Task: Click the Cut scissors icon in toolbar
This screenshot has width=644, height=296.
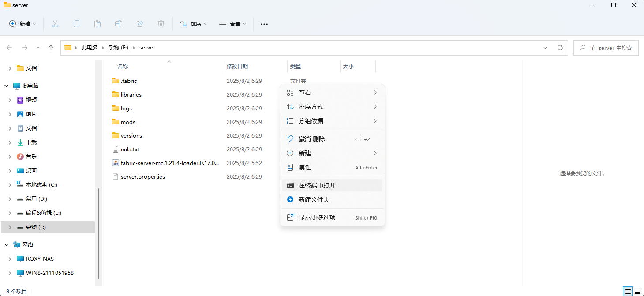Action: tap(55, 24)
